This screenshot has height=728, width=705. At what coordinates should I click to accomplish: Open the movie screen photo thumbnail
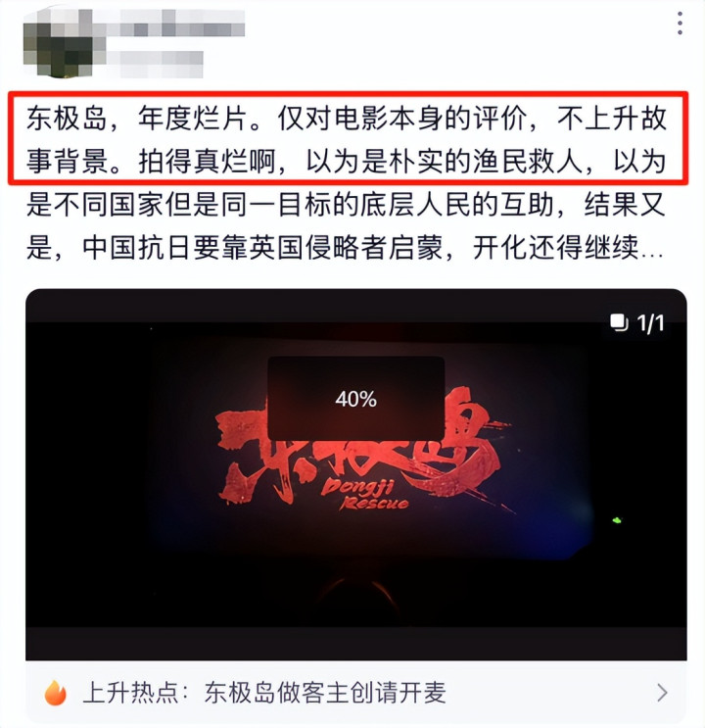356,474
